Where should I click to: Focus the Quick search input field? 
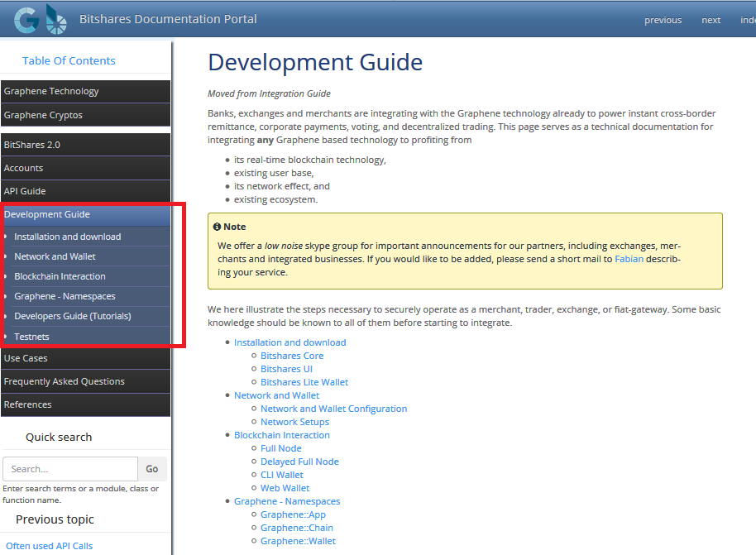70,469
